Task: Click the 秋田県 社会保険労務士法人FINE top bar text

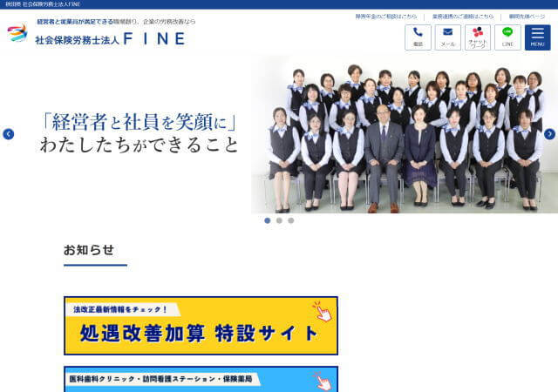Action: tap(43, 4)
